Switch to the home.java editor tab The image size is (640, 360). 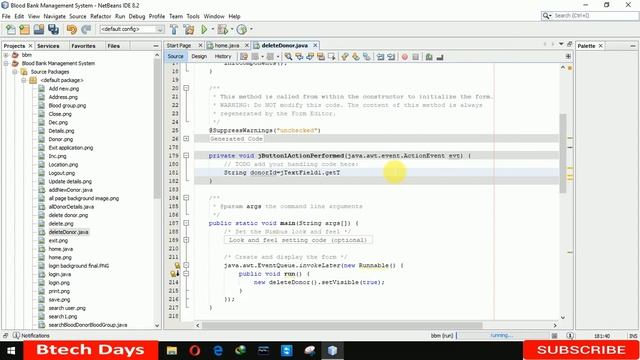(227, 45)
